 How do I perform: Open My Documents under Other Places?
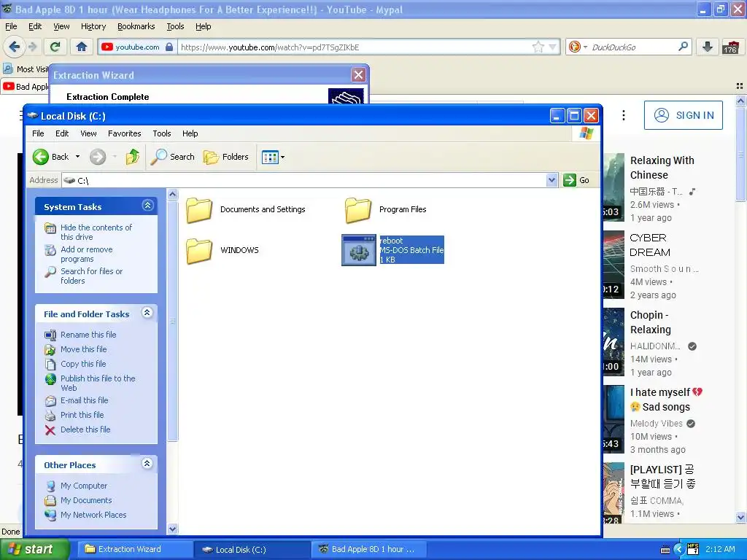[86, 500]
